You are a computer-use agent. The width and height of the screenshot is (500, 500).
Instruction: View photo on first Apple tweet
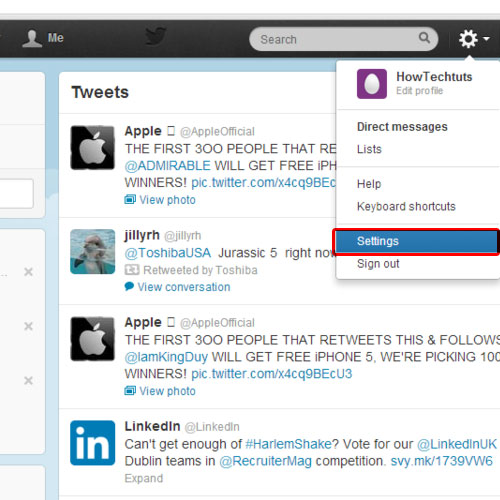[x=167, y=200]
